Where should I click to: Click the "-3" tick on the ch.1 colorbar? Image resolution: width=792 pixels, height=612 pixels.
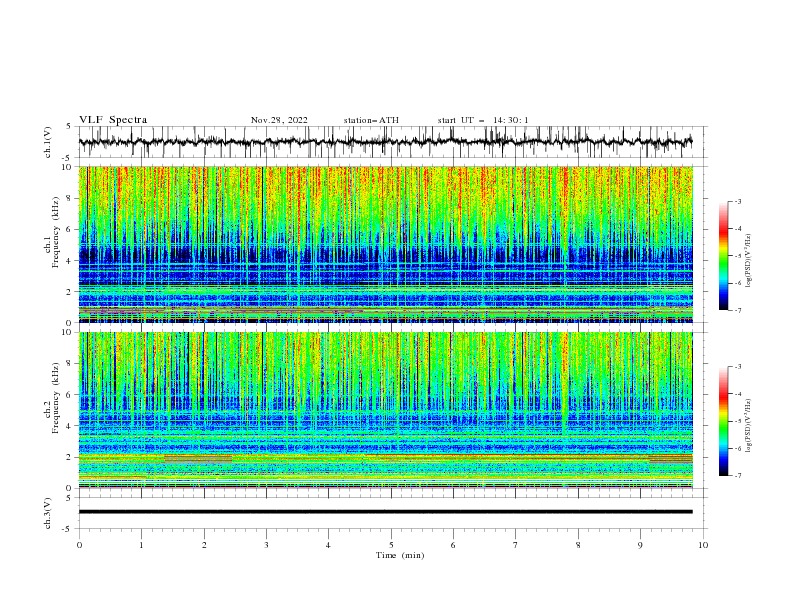(738, 201)
